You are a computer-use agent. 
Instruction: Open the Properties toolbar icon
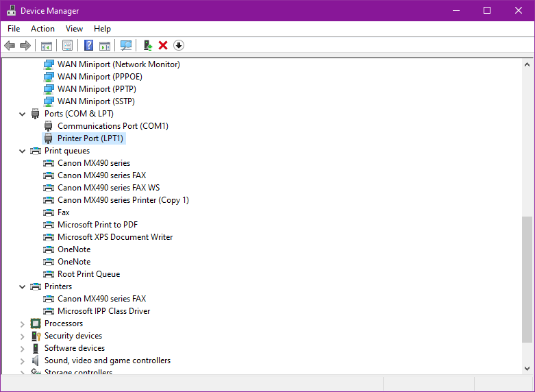coord(68,45)
